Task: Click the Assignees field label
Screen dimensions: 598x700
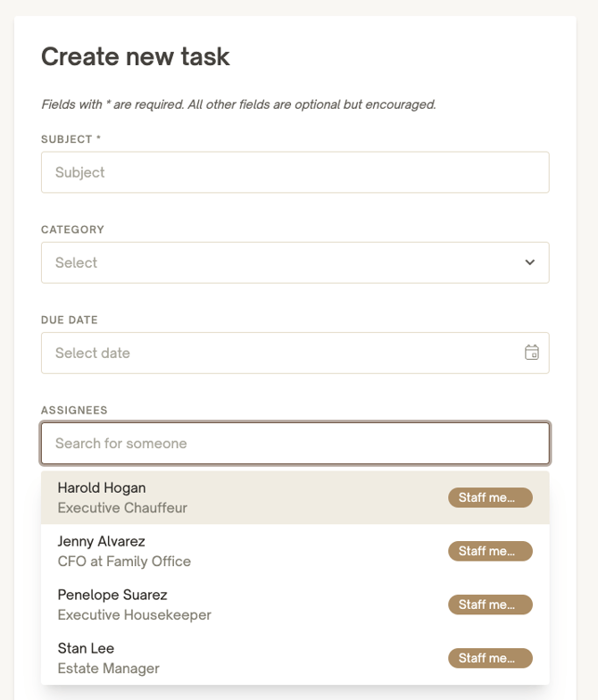Action: click(x=74, y=410)
